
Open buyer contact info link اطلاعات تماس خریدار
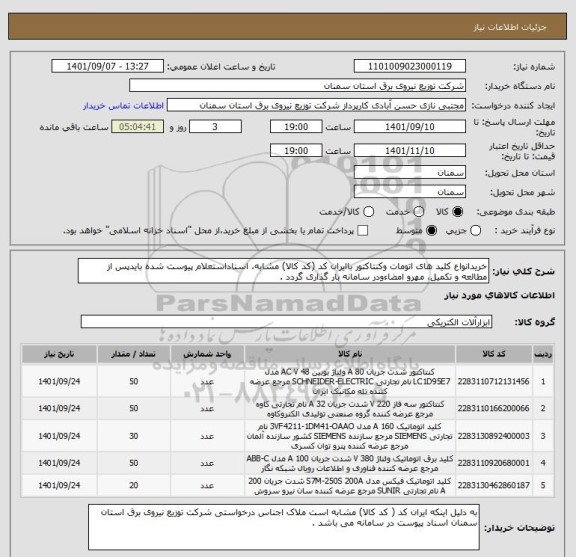coord(123,106)
